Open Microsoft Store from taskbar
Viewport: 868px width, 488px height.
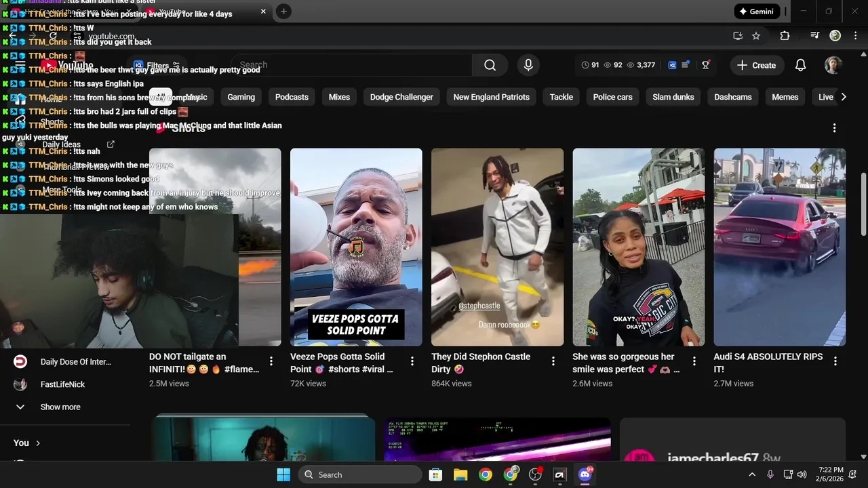[435, 474]
